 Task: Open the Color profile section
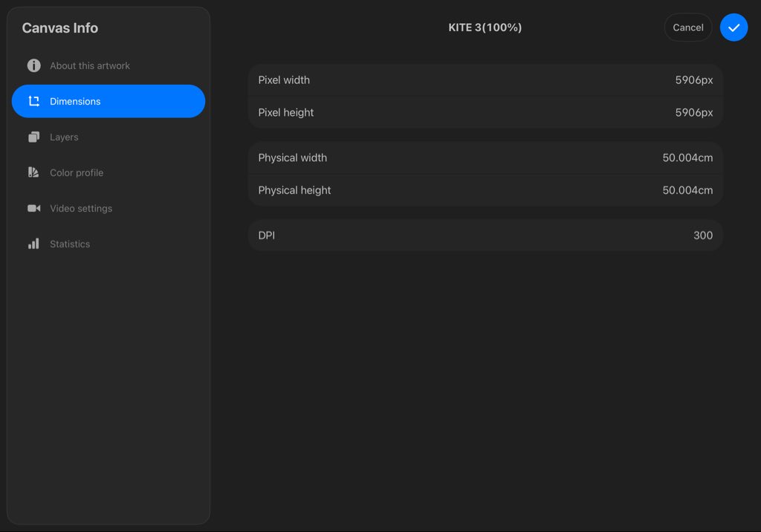pyautogui.click(x=109, y=172)
